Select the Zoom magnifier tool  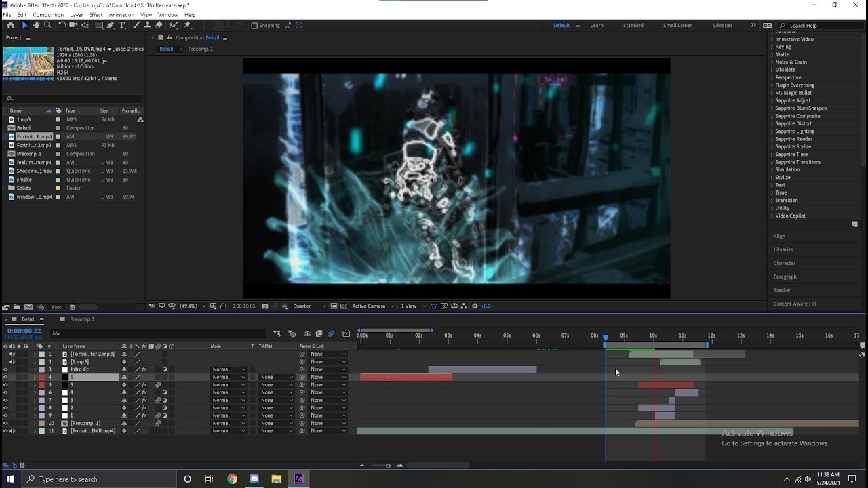(x=47, y=25)
